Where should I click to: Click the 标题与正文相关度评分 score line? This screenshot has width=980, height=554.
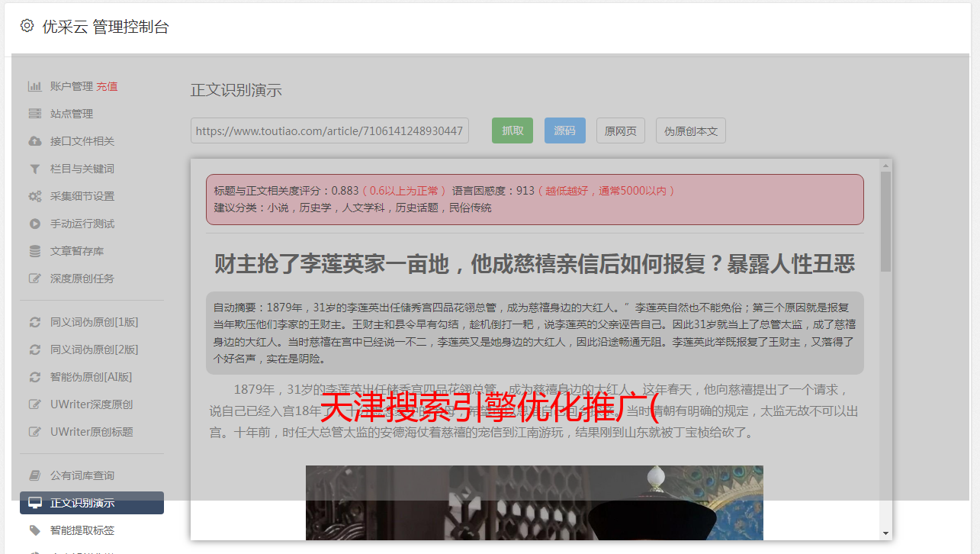(444, 190)
